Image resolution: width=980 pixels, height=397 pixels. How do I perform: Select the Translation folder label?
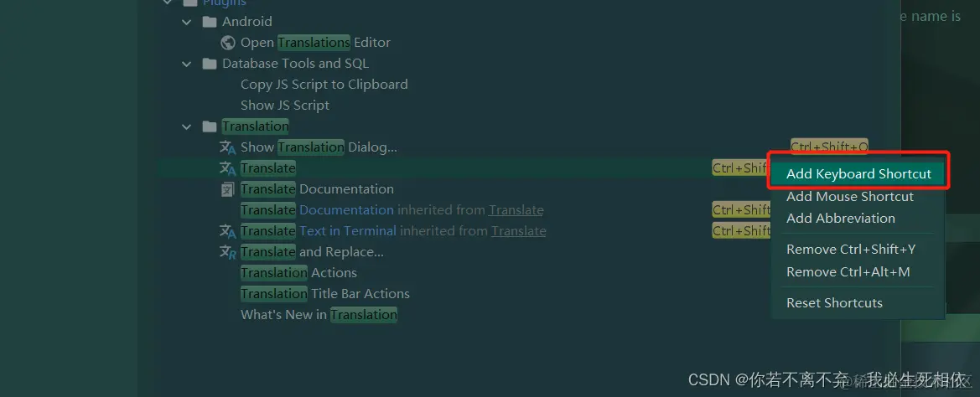(255, 126)
